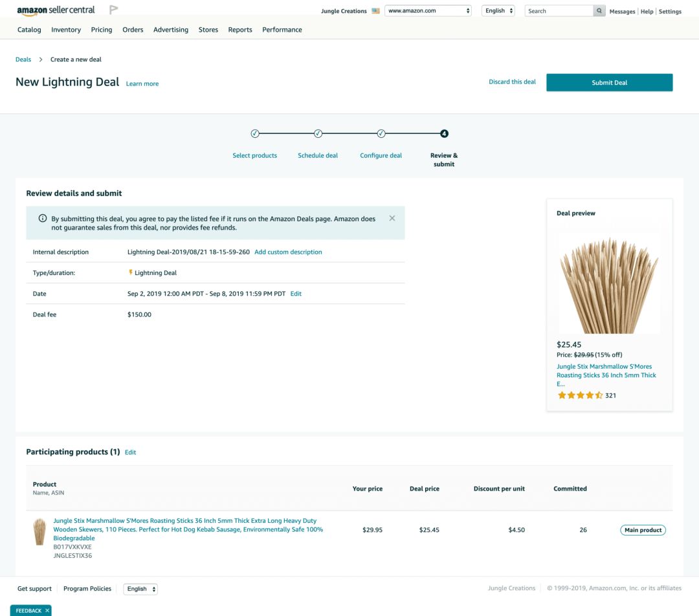Focus the Search input field
This screenshot has width=699, height=616.
[559, 11]
